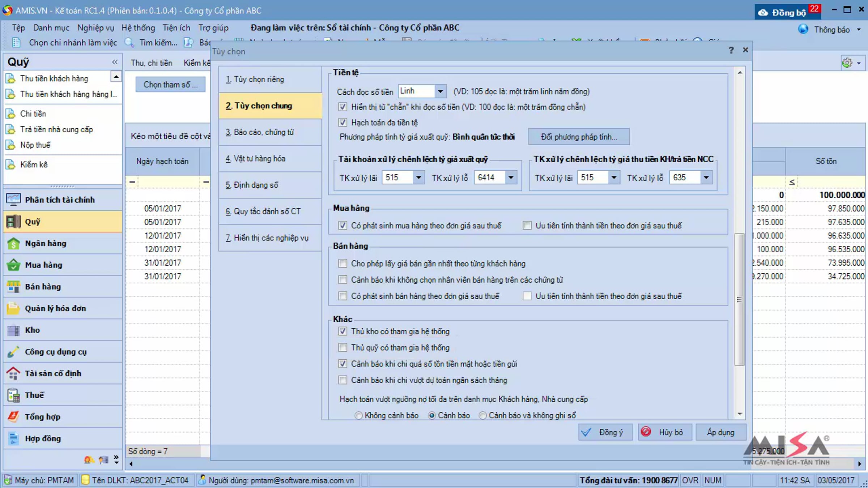Open the Danh mục menu
This screenshot has width=868, height=488.
(x=51, y=28)
